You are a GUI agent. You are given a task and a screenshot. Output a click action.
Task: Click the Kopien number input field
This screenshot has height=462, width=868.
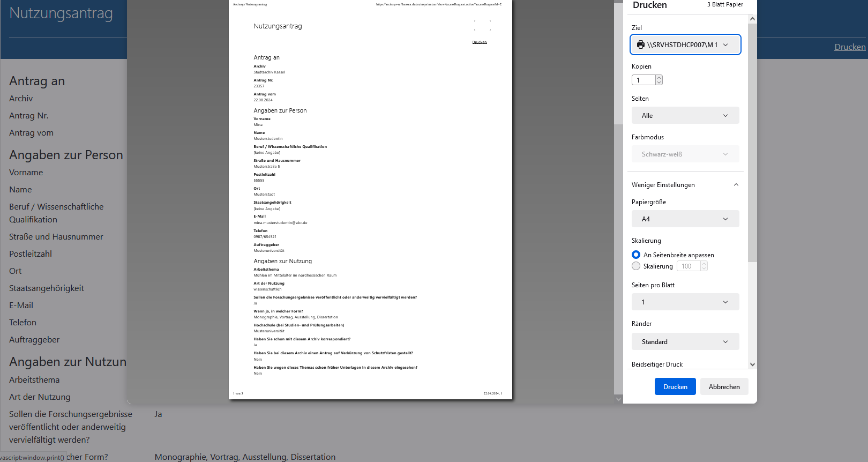(x=643, y=80)
